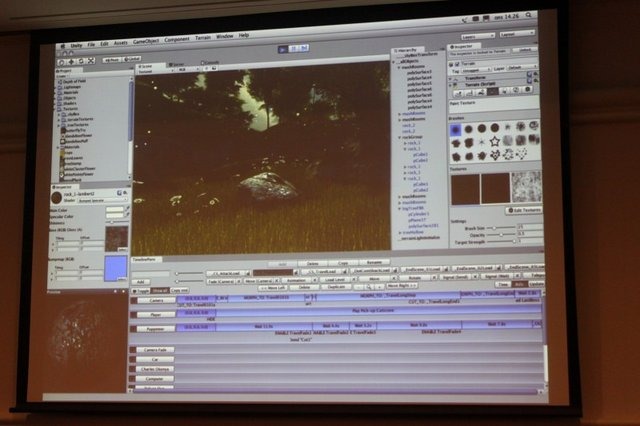Open the terrain Settings tool
This screenshot has height=426, width=640.
528,89
